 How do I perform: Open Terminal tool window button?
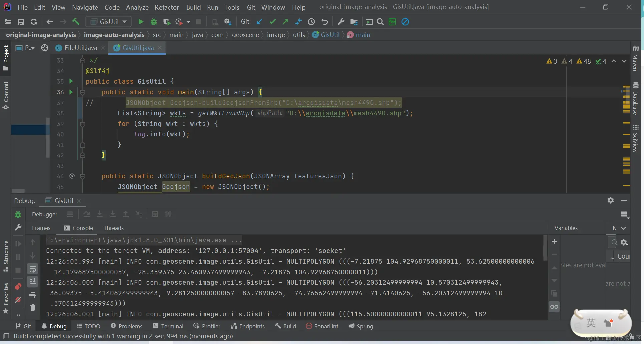[168, 326]
